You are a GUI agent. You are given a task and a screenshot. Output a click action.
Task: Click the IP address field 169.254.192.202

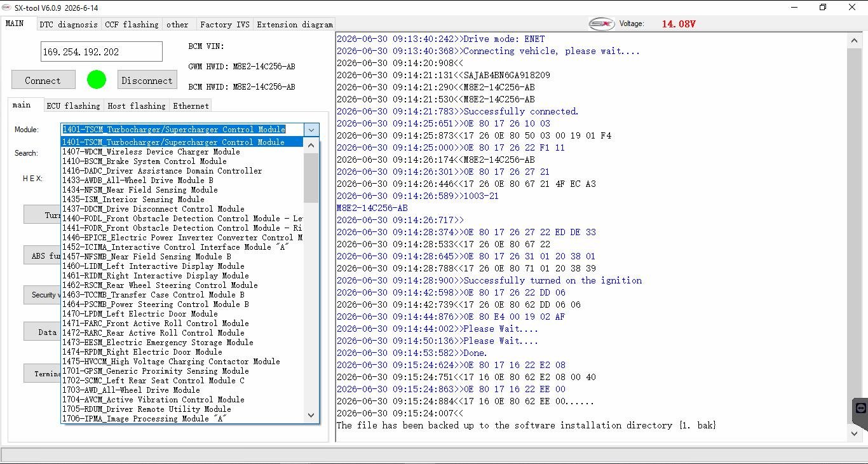coord(102,51)
